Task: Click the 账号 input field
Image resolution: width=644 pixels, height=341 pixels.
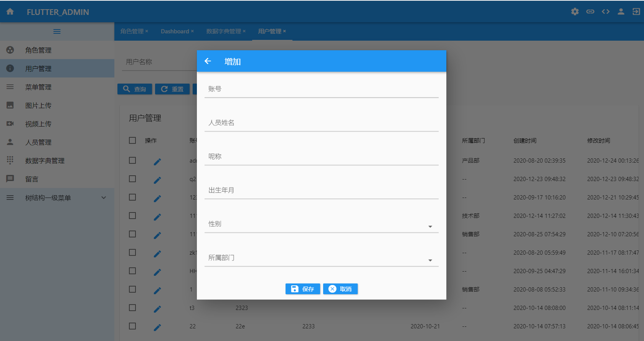Action: (321, 89)
